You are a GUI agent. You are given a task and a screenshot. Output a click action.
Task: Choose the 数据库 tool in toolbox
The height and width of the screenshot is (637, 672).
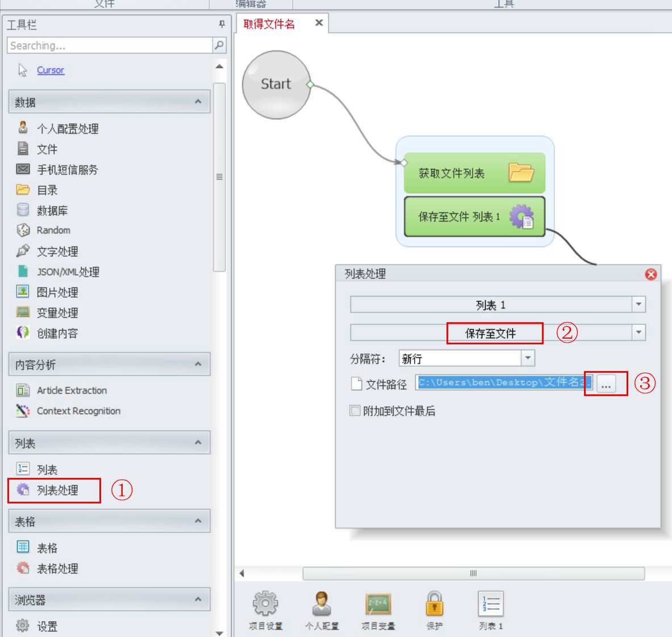click(x=52, y=211)
